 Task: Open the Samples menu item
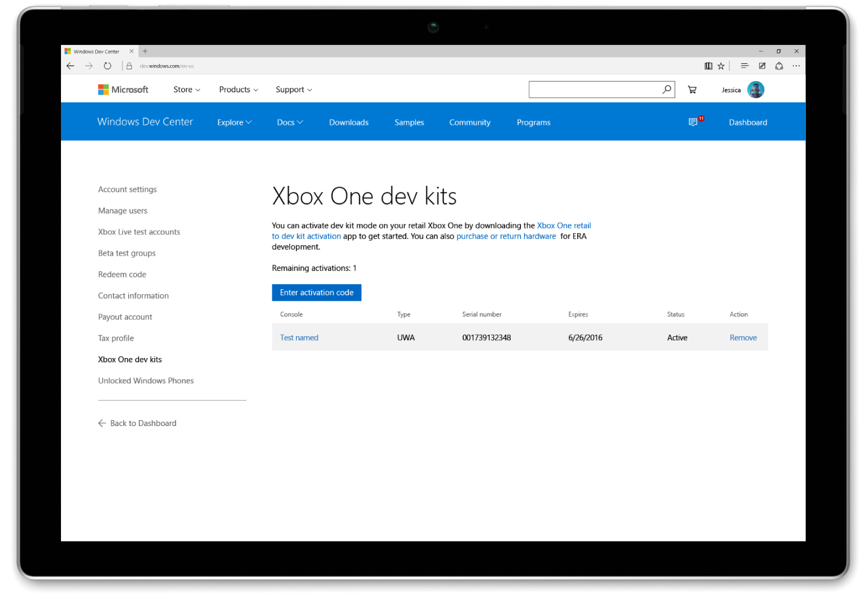click(409, 122)
